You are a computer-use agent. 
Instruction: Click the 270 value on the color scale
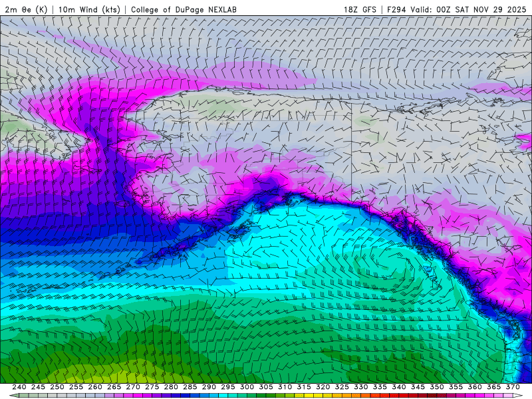pos(133,387)
